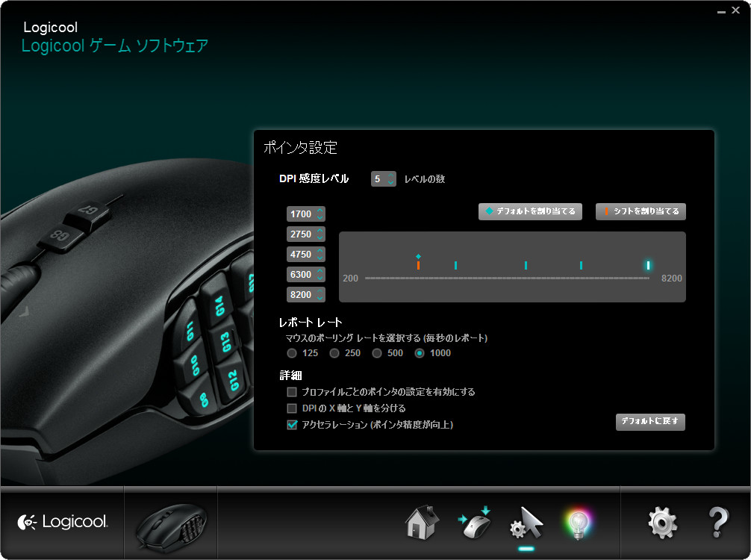Click the G11 side button on mouse
The image size is (751, 560).
tap(188, 330)
